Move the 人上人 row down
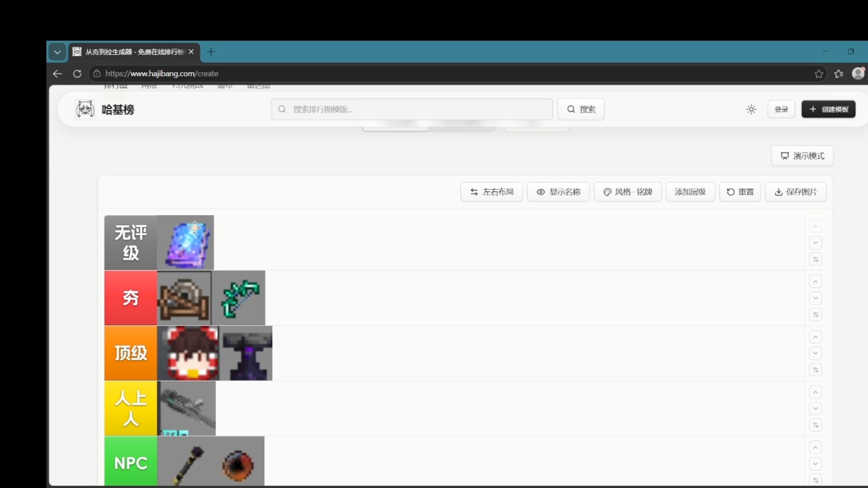 tap(816, 409)
